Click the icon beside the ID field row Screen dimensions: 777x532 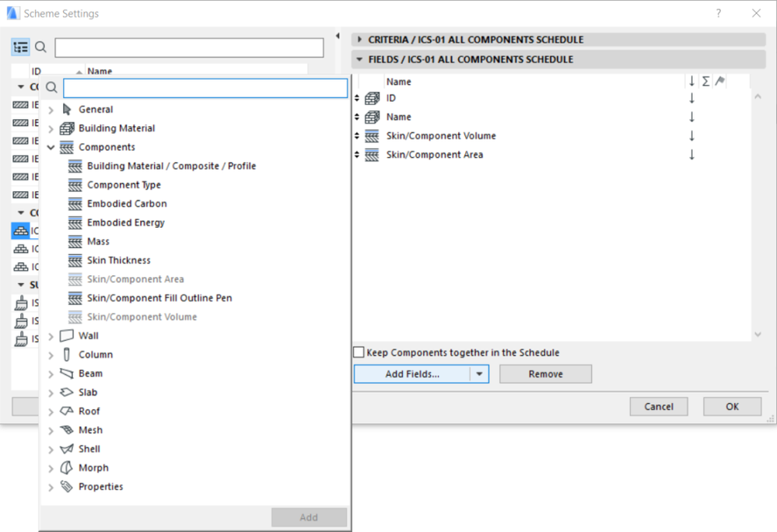[x=372, y=98]
